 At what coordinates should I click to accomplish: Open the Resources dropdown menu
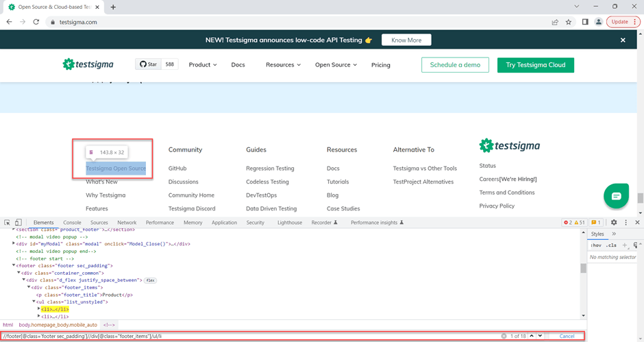283,64
